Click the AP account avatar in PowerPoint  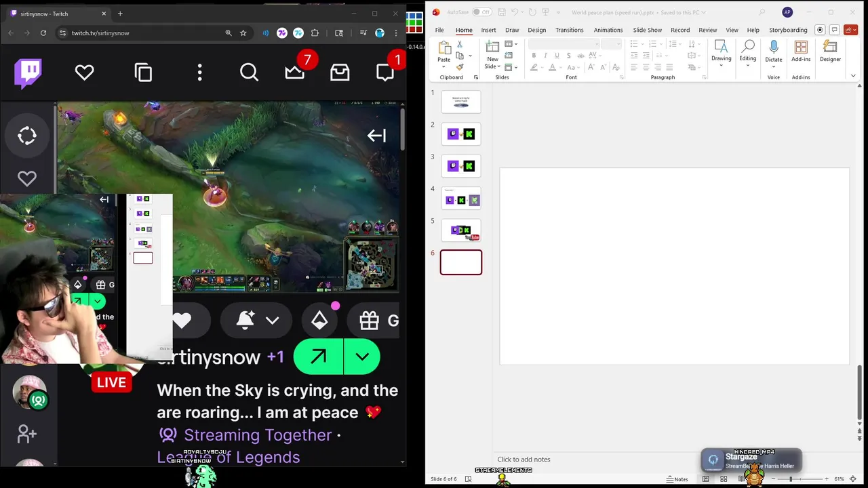787,12
